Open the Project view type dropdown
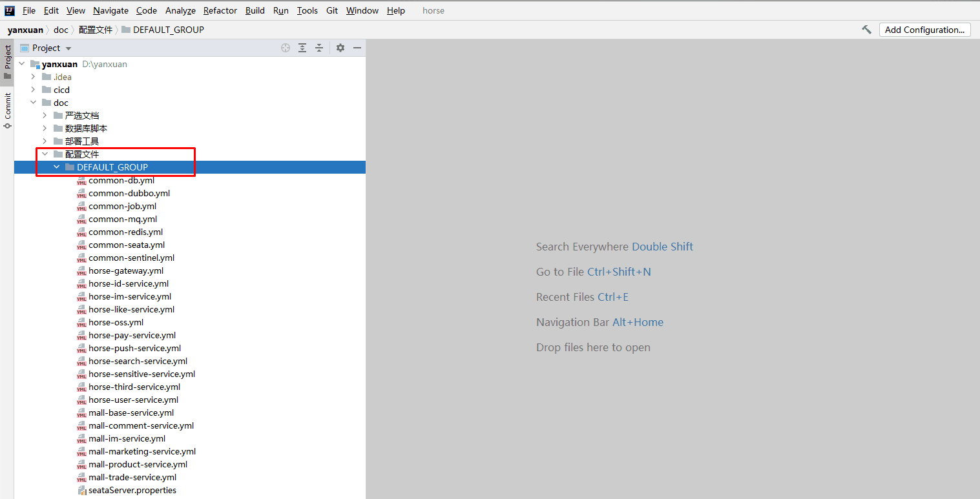The image size is (980, 499). click(68, 48)
